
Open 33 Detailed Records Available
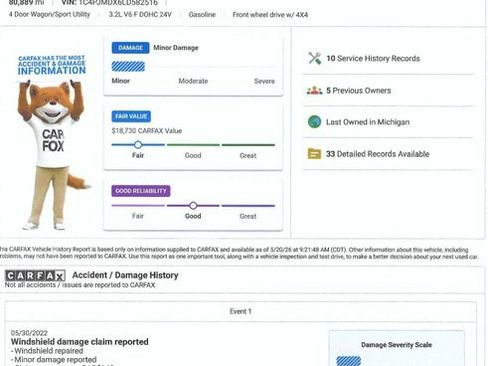tap(378, 154)
